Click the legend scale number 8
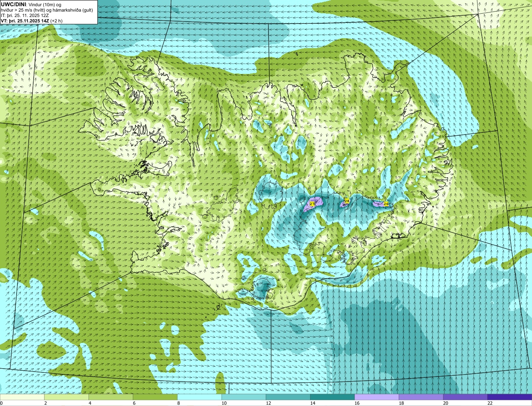Viewport: 532px width, 406px height. [x=178, y=403]
